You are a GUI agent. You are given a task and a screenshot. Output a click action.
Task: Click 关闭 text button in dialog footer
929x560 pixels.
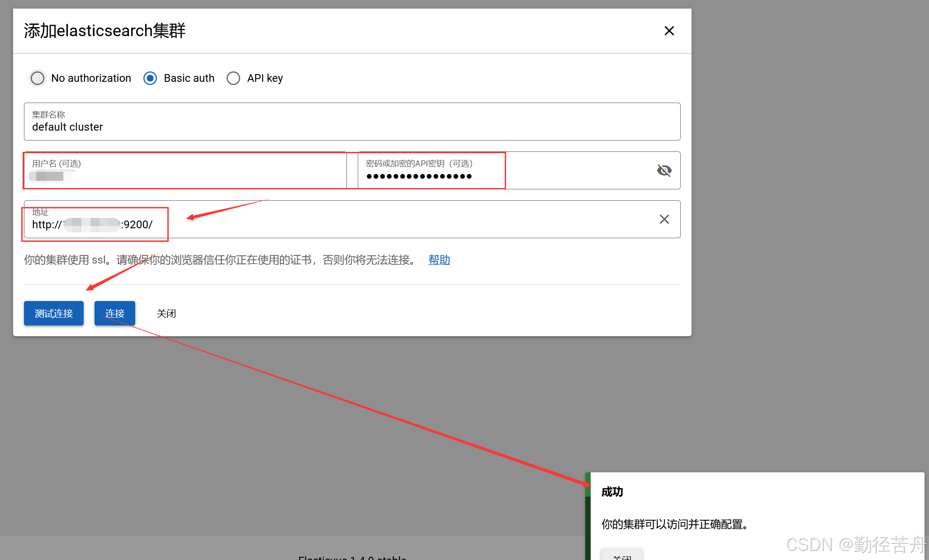pyautogui.click(x=166, y=313)
